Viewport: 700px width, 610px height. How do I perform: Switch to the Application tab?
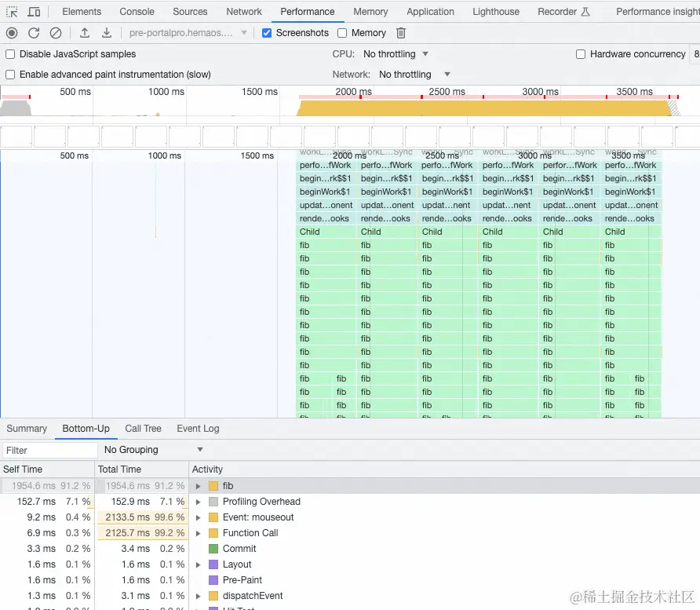[430, 12]
